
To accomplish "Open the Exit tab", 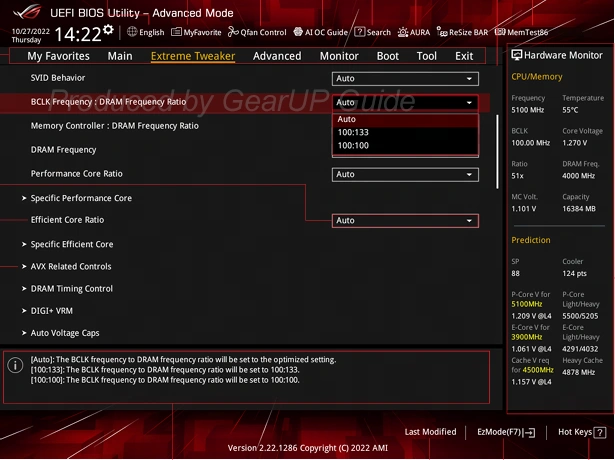I will (464, 56).
